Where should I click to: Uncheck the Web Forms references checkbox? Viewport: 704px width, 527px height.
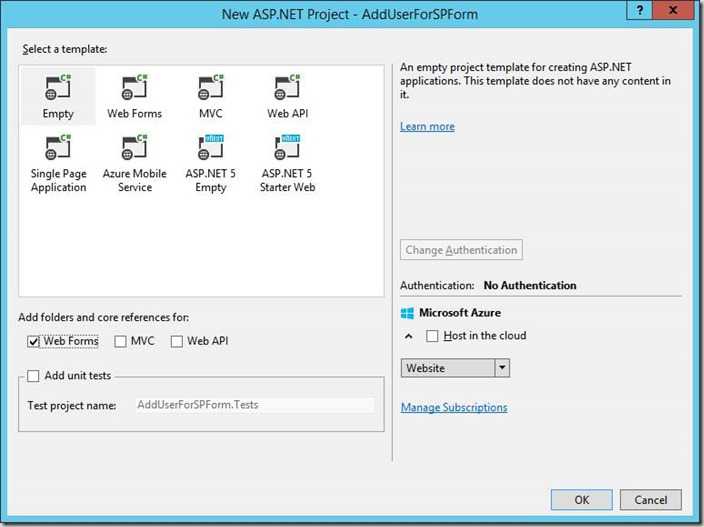pos(34,342)
